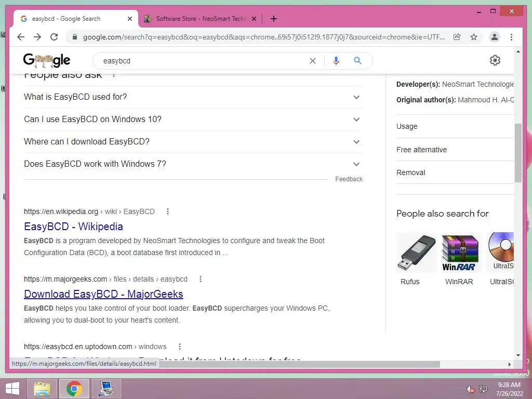Viewport: 532px width, 399px height.
Task: Open EasyBCD - Wikipedia result
Action: click(73, 227)
